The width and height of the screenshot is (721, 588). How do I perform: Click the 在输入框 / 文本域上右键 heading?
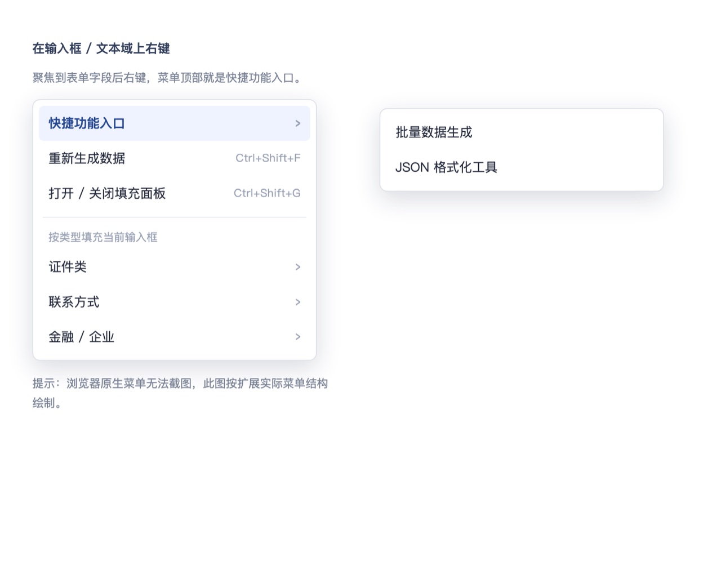101,48
